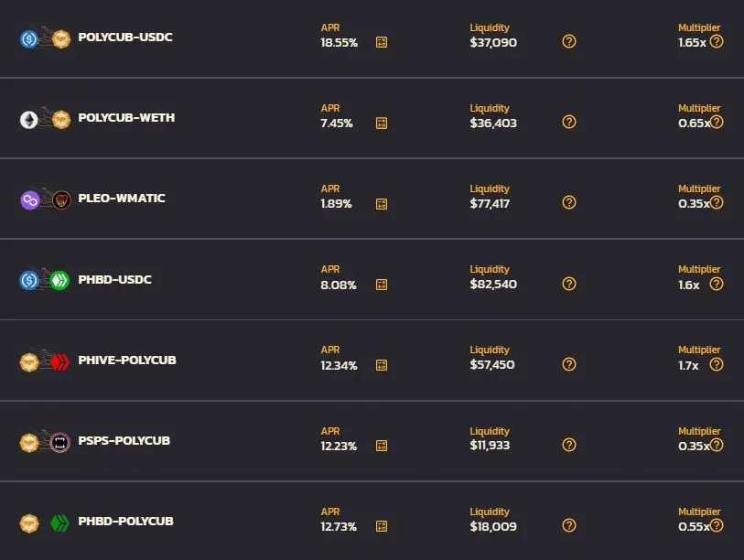Expand the POLYCUB-WETH farm row
744x560 pixels.
[372, 118]
